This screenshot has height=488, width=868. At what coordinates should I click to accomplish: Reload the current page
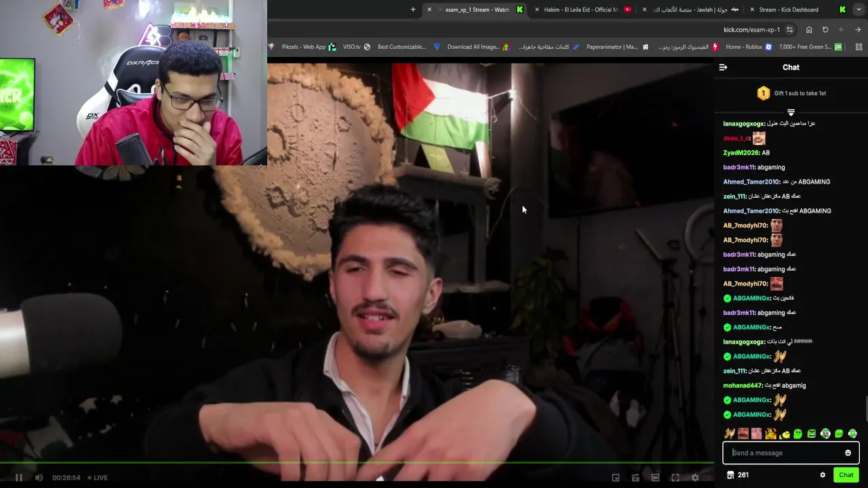click(x=825, y=30)
